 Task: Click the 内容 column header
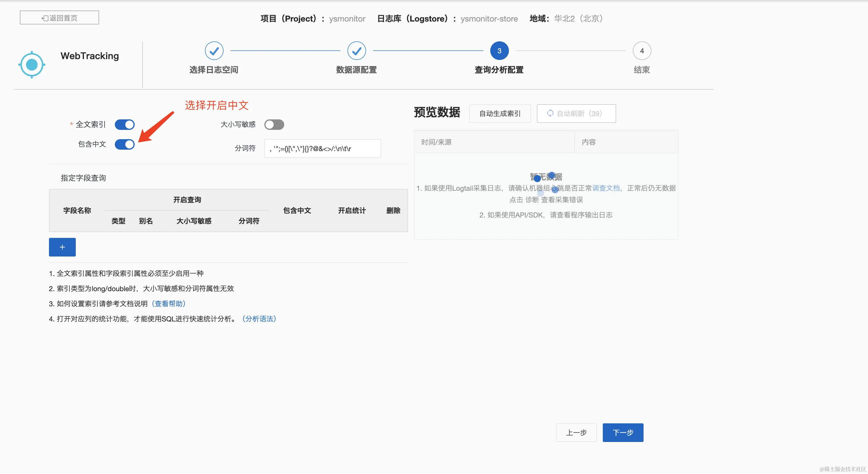[589, 142]
